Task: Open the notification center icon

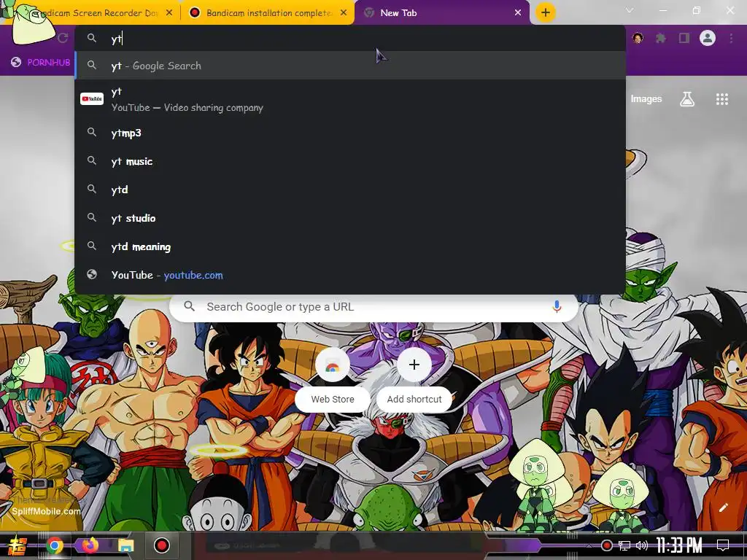Action: click(723, 545)
